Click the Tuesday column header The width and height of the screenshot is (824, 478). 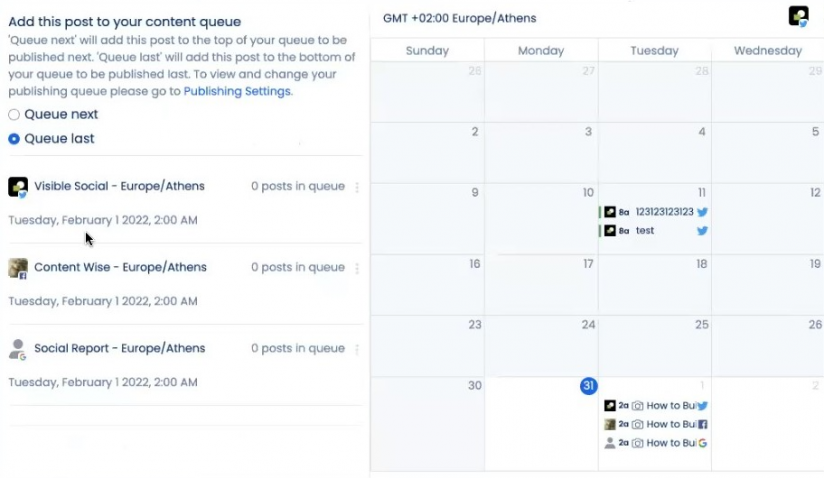(x=654, y=51)
